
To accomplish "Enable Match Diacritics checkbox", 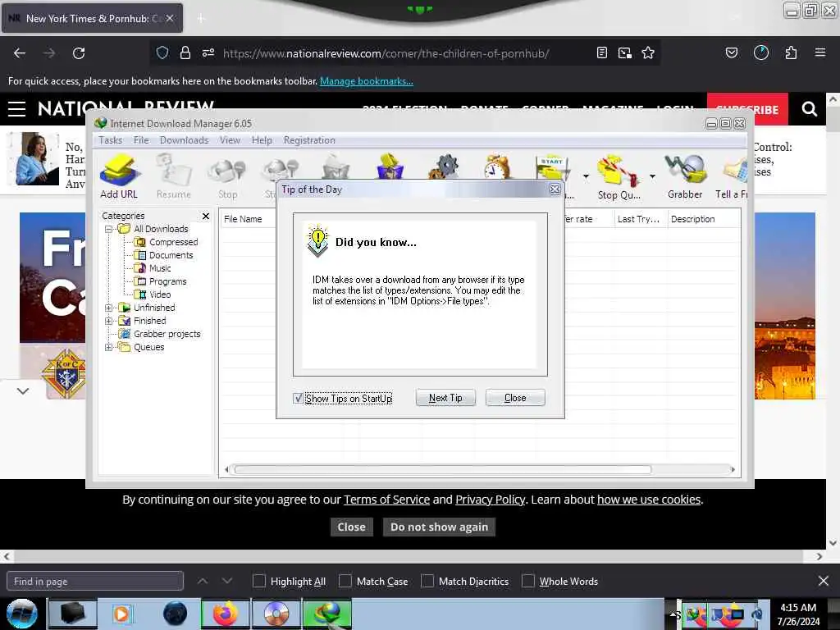I will coord(427,581).
